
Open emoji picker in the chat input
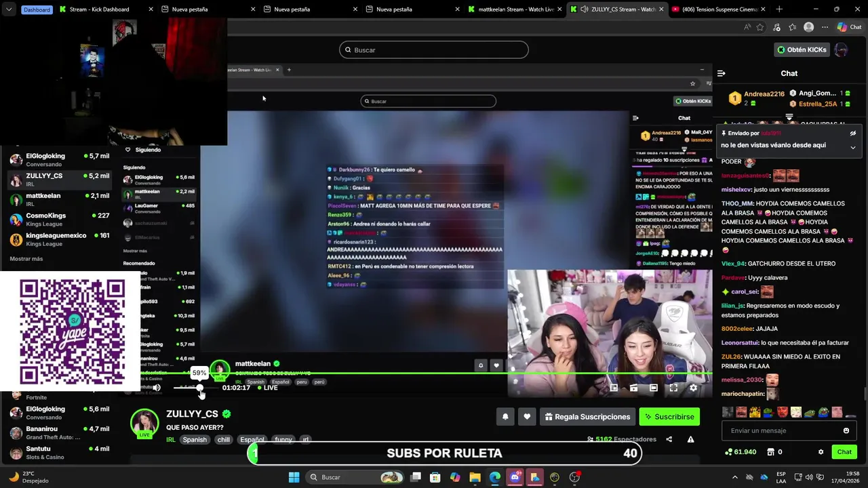(x=846, y=430)
